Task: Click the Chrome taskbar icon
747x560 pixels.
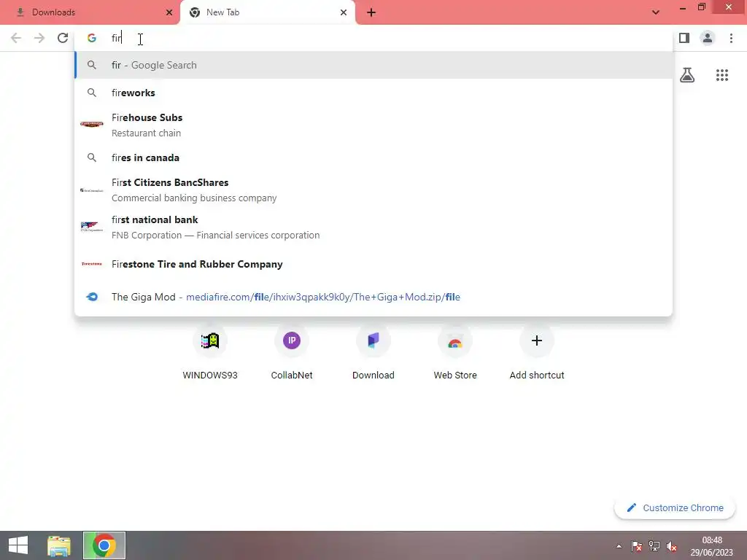Action: pos(104,545)
